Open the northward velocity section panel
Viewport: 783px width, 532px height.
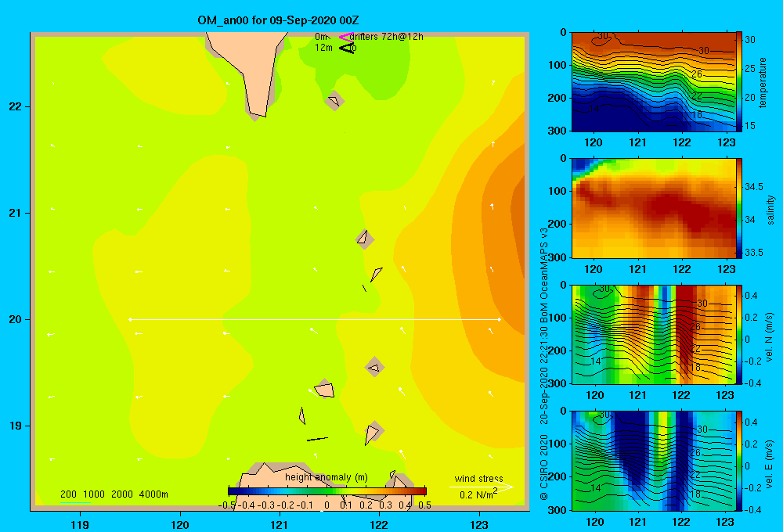pyautogui.click(x=654, y=334)
